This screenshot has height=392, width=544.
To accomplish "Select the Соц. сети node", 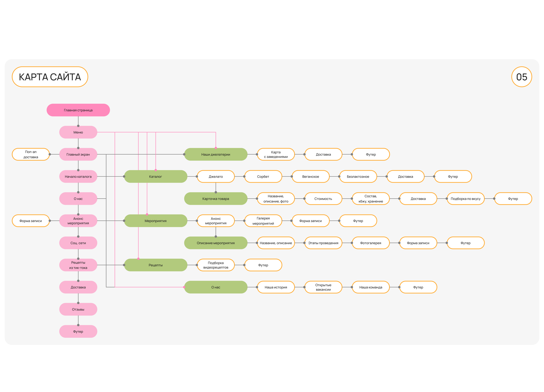I will pyautogui.click(x=78, y=243).
